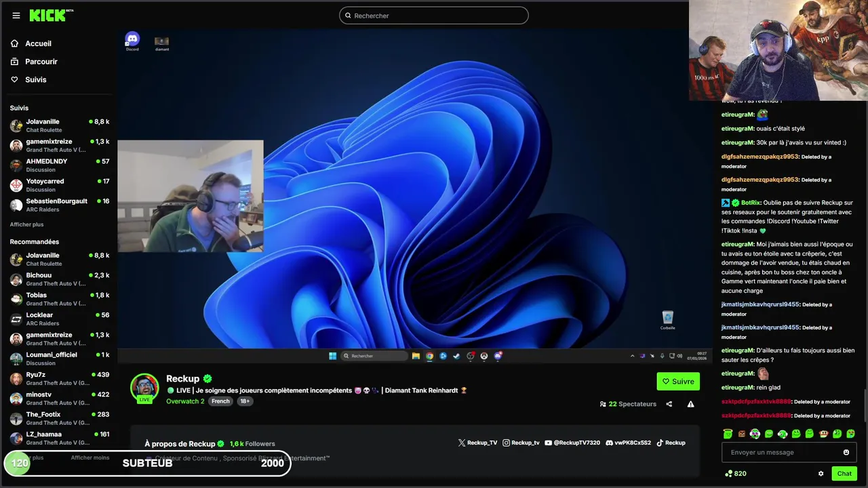Viewport: 868px width, 488px height.
Task: Expand followed list with Afficher plus
Action: click(26, 224)
